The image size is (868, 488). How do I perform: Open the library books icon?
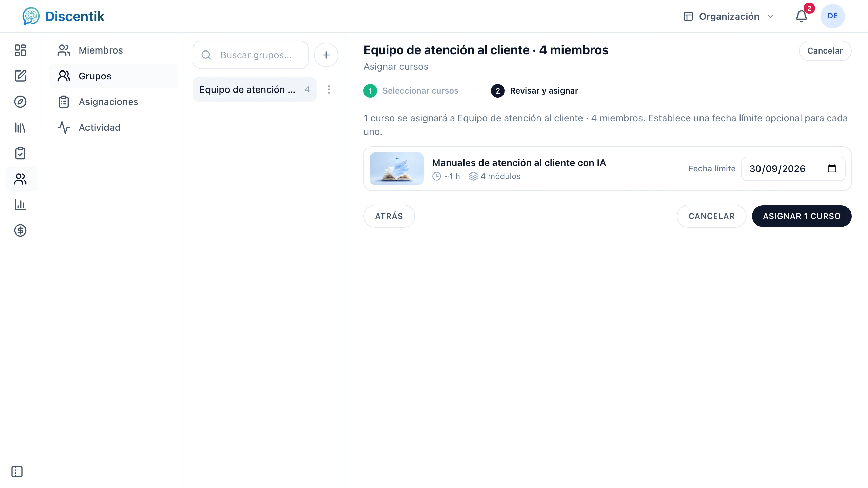tap(20, 127)
